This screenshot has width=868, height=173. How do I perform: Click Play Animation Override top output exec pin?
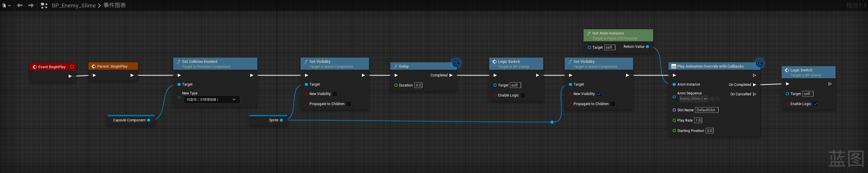pos(755,75)
